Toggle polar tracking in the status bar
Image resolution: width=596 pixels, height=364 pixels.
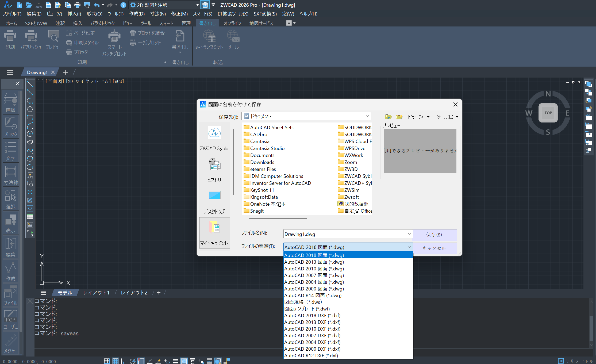[132, 361]
